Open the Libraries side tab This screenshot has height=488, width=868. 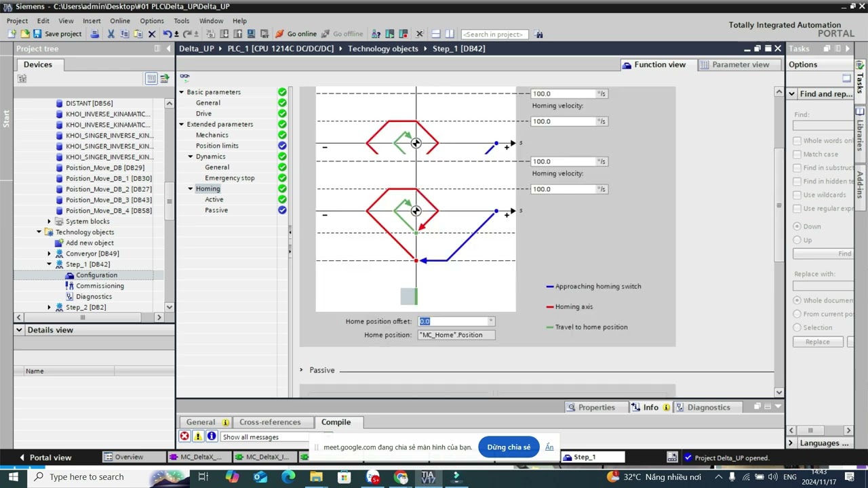(860, 135)
